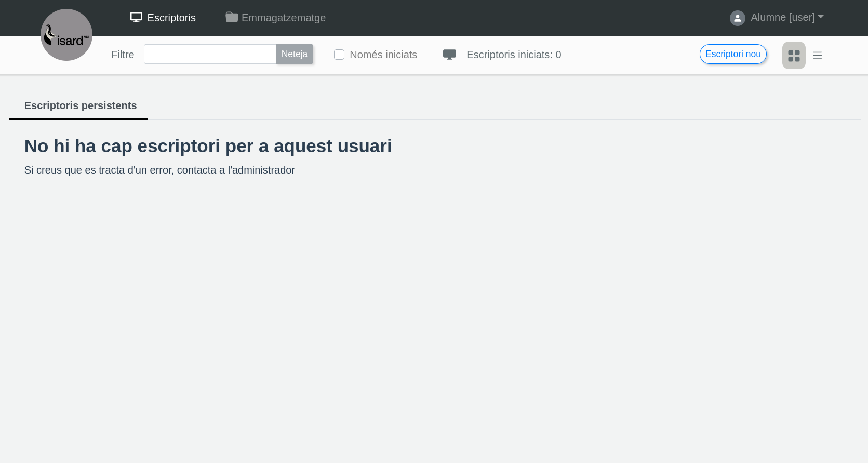Focus the Filtre text input field
This screenshot has height=463, width=868.
coord(209,54)
